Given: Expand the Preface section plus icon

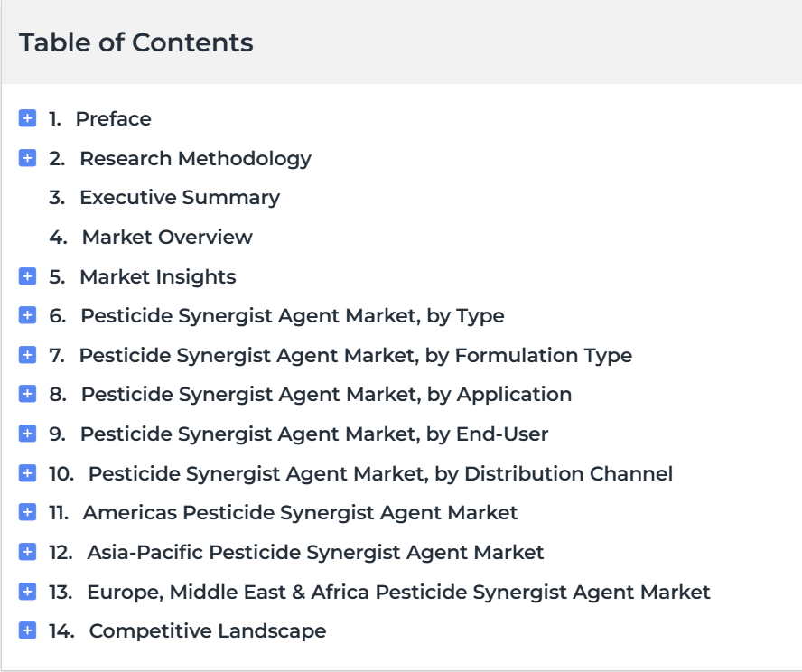Looking at the screenshot, I should click(28, 118).
